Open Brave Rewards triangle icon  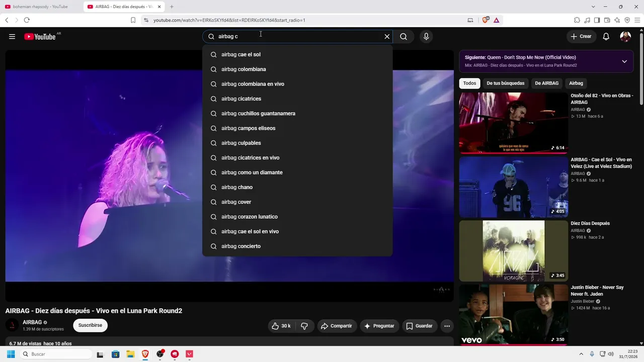496,20
